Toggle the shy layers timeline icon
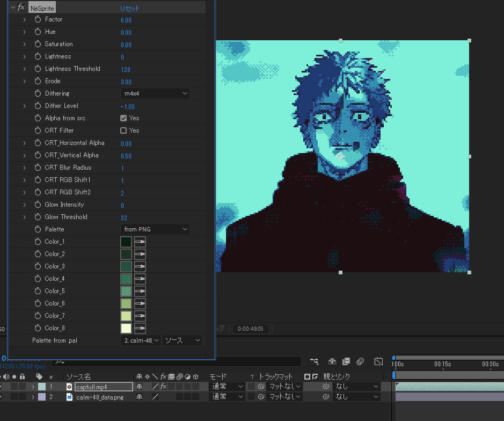The width and height of the screenshot is (504, 421). 332,361
